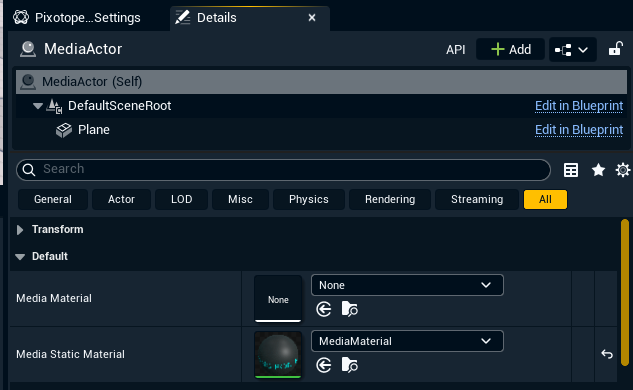Screen dimensions: 633x390
Task: Click the search magnifier icon
Action: point(29,170)
